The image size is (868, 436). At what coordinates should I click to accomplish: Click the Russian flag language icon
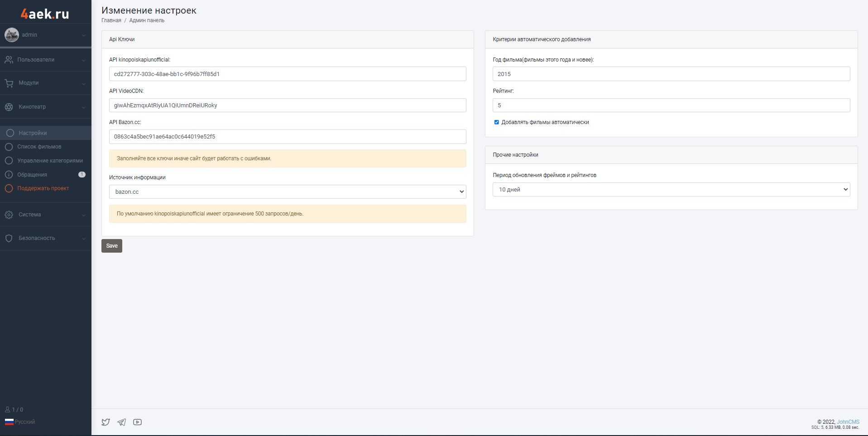tap(9, 422)
